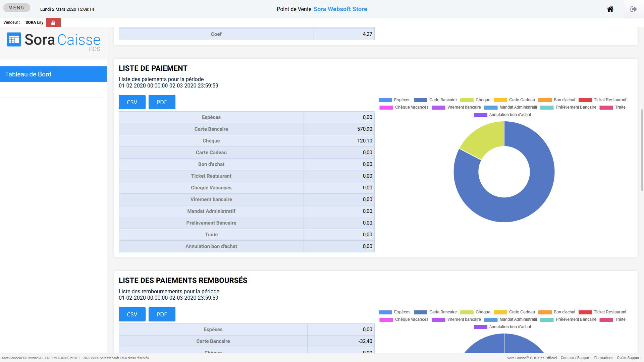Export payment list as PDF
Screen dimensions: 644x362
[162, 102]
